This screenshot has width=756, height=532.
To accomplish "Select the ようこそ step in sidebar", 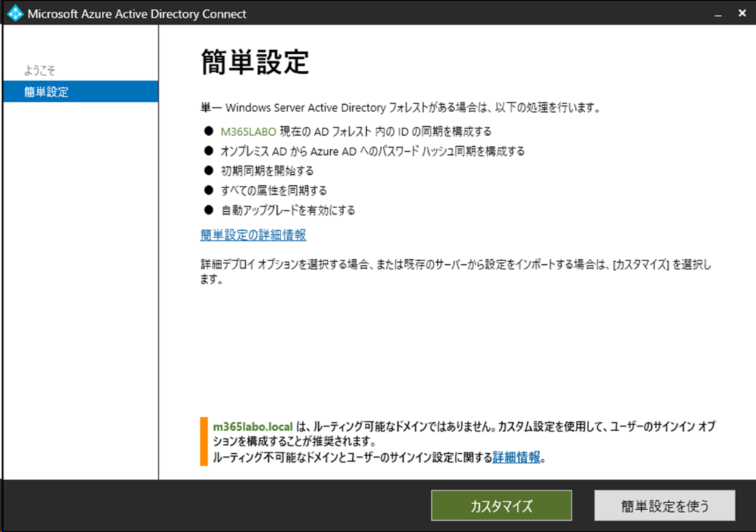I will (40, 70).
